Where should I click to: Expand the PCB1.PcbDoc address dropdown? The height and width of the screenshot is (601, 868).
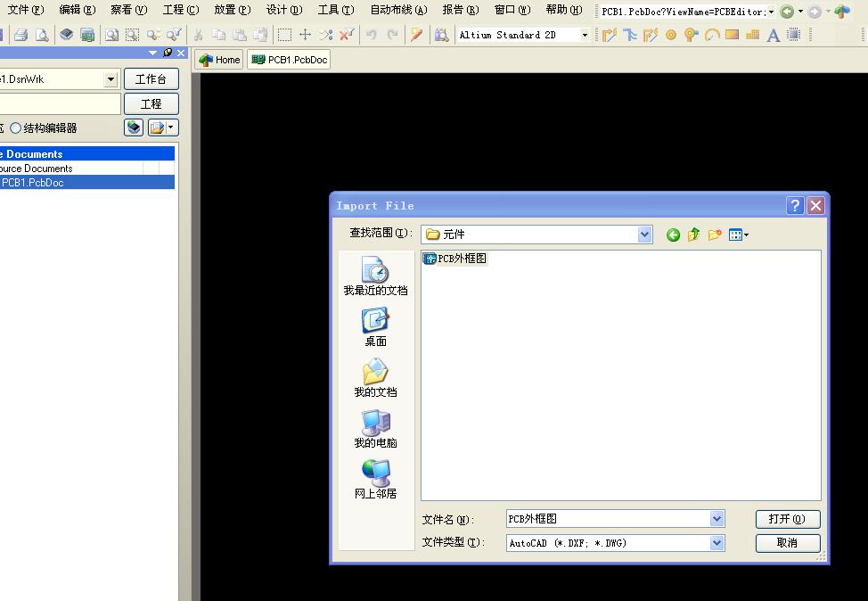771,11
